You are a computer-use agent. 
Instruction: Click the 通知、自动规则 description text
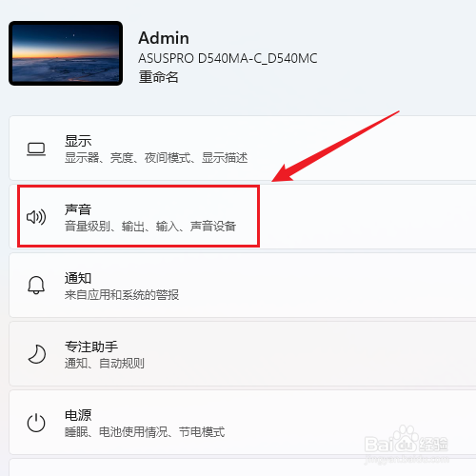pyautogui.click(x=105, y=364)
